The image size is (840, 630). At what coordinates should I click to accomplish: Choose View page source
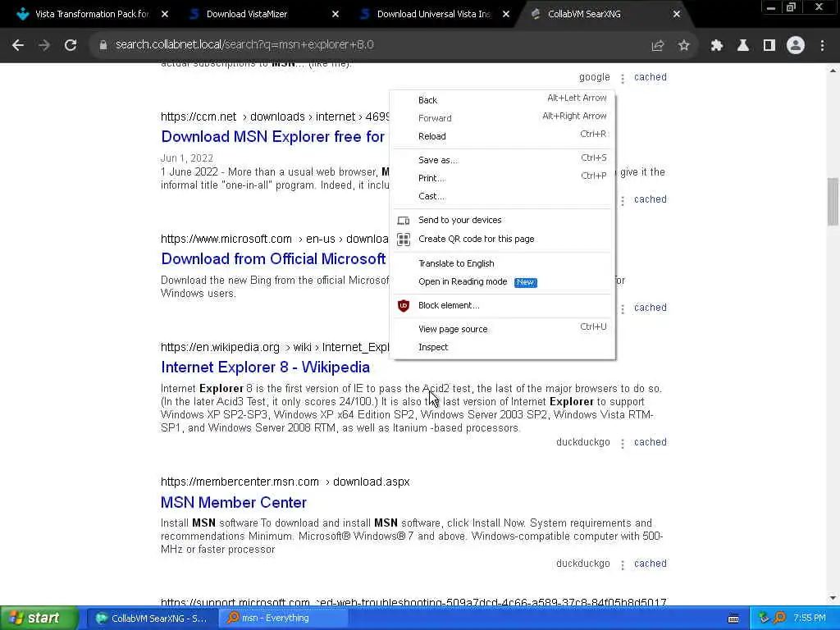(503, 329)
